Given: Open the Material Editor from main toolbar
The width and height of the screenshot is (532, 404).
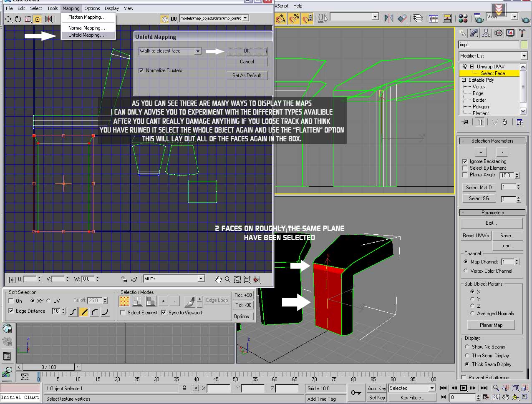Looking at the screenshot, I should 463,18.
